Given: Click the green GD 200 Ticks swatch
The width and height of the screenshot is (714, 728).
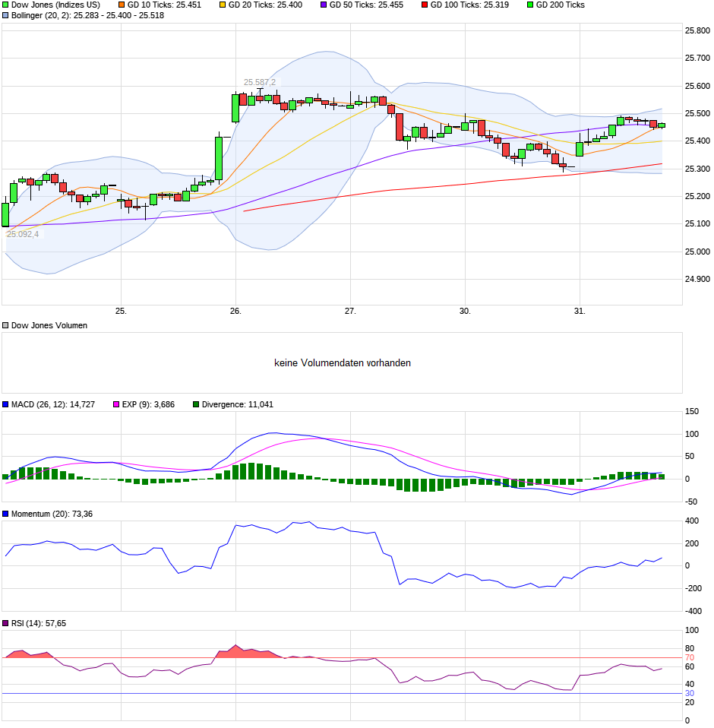Looking at the screenshot, I should pyautogui.click(x=530, y=5).
